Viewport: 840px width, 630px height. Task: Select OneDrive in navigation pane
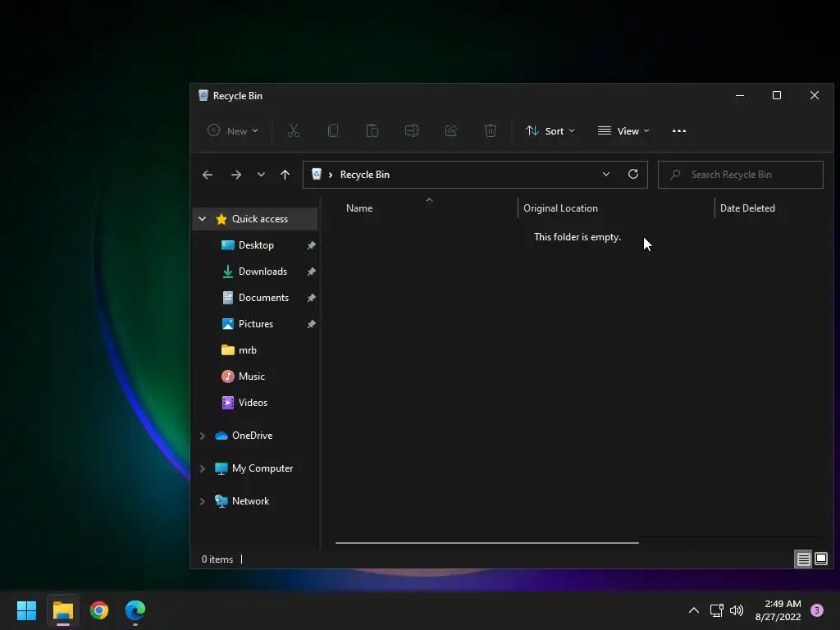pyautogui.click(x=252, y=436)
